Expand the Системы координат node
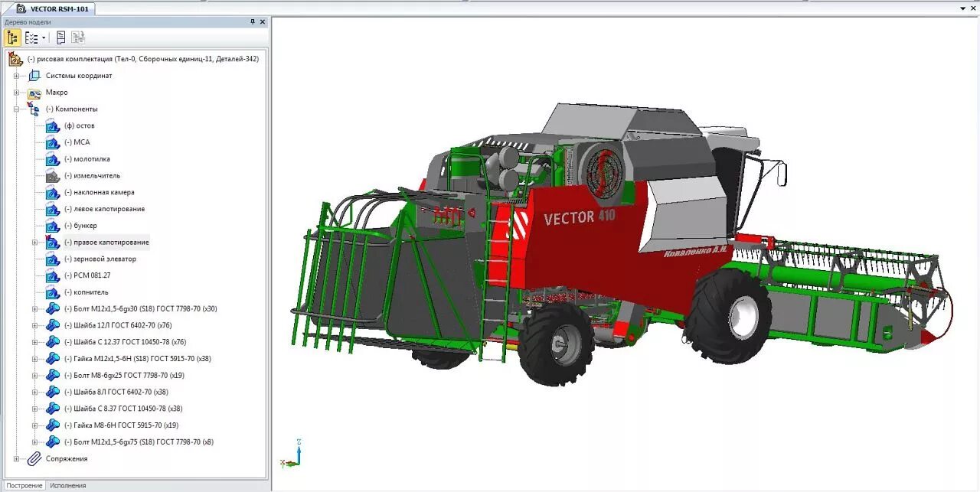Viewport: 980px width, 492px height. pyautogui.click(x=16, y=76)
